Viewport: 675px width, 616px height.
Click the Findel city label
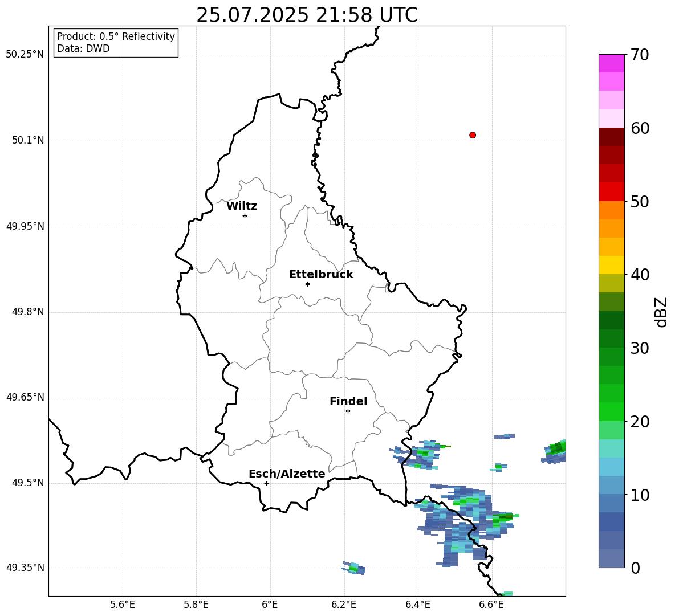pyautogui.click(x=348, y=402)
